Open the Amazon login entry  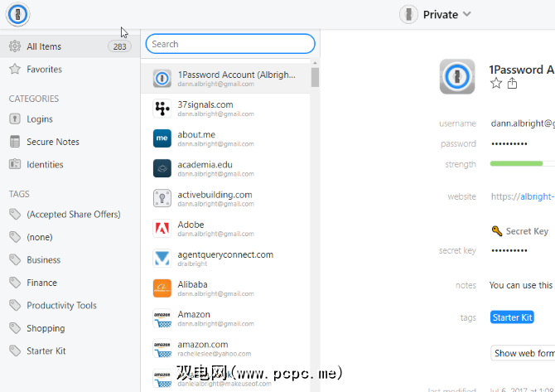(x=225, y=318)
